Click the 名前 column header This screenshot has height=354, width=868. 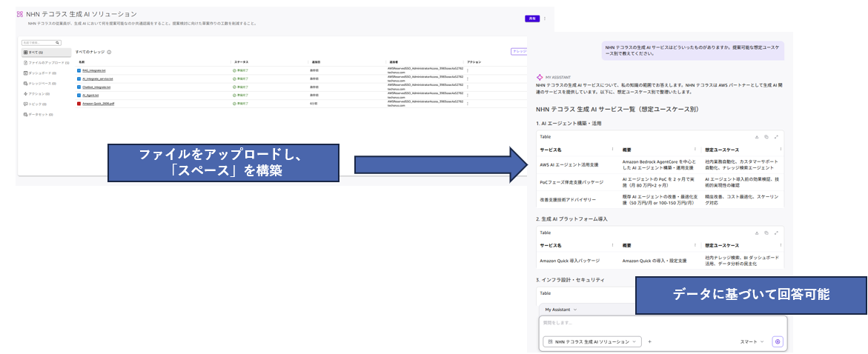82,62
